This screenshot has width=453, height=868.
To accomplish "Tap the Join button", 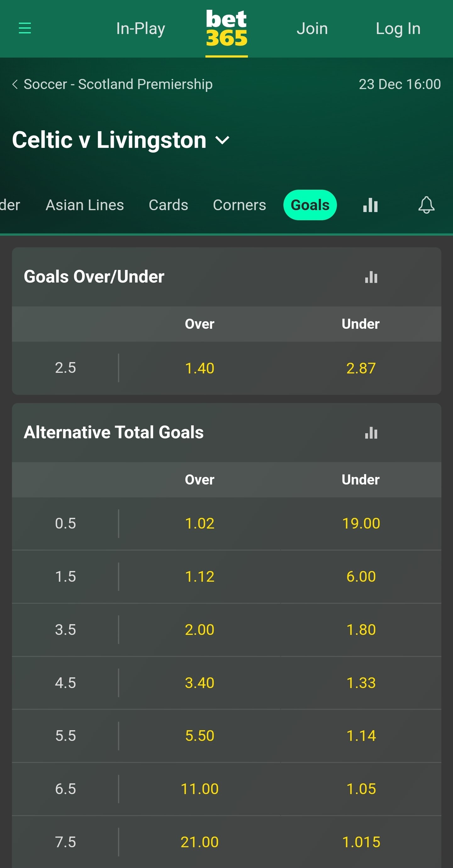I will (x=312, y=29).
